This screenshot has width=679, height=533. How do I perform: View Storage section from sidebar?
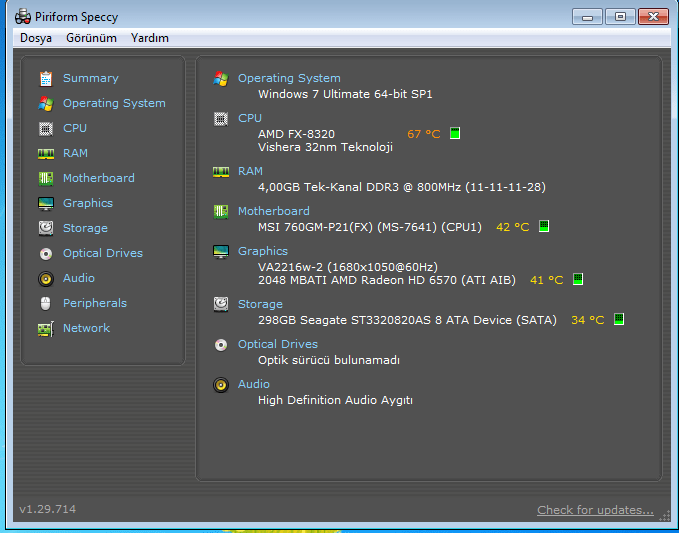(85, 228)
